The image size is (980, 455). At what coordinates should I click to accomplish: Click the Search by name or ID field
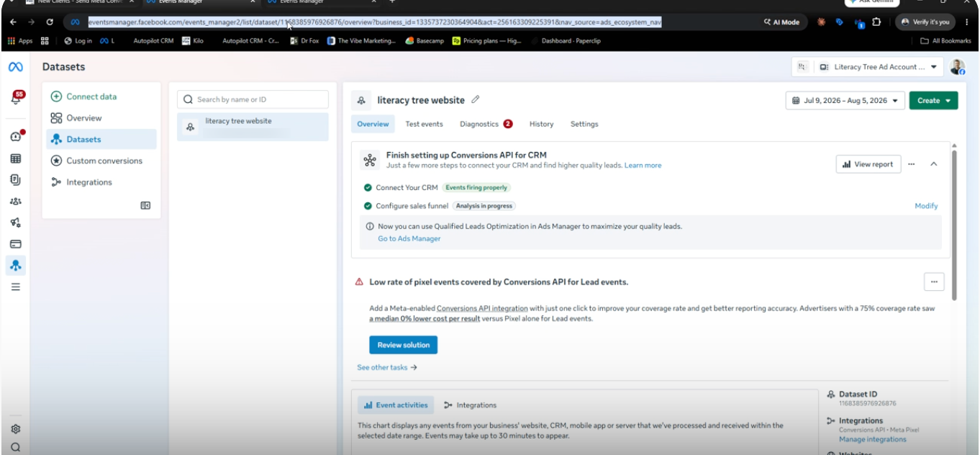[253, 99]
